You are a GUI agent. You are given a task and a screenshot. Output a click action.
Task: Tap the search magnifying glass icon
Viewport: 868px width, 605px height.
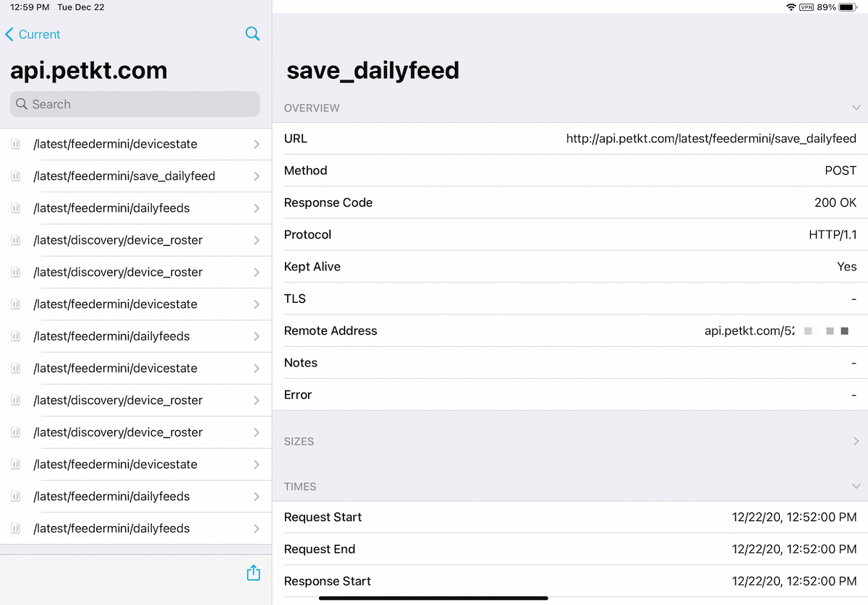(252, 34)
